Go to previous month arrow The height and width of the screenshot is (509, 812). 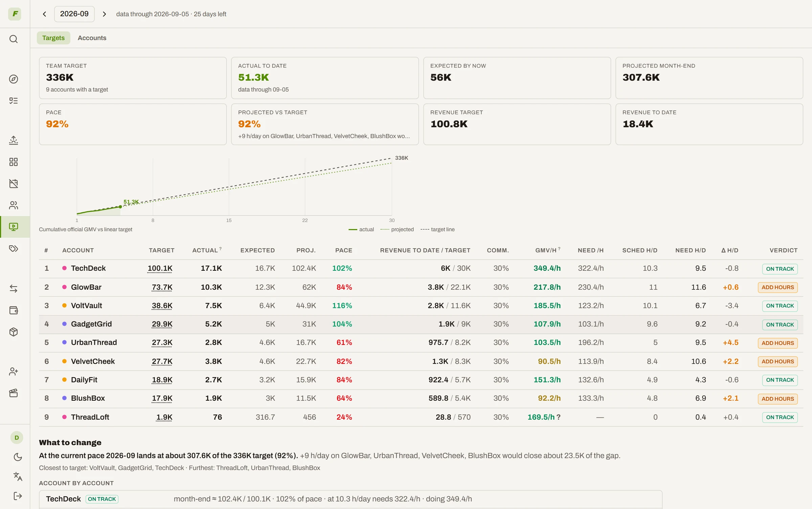(44, 14)
